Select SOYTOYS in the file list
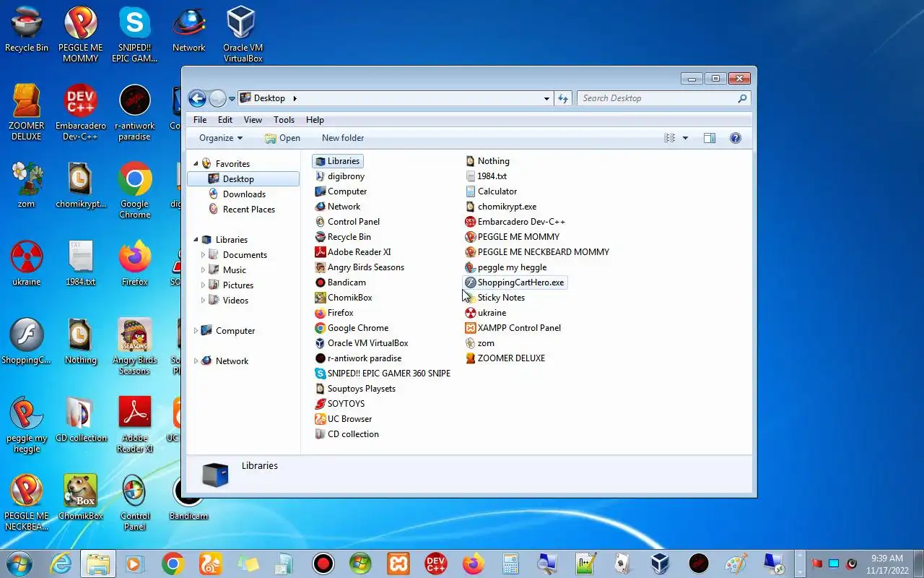 (x=340, y=404)
